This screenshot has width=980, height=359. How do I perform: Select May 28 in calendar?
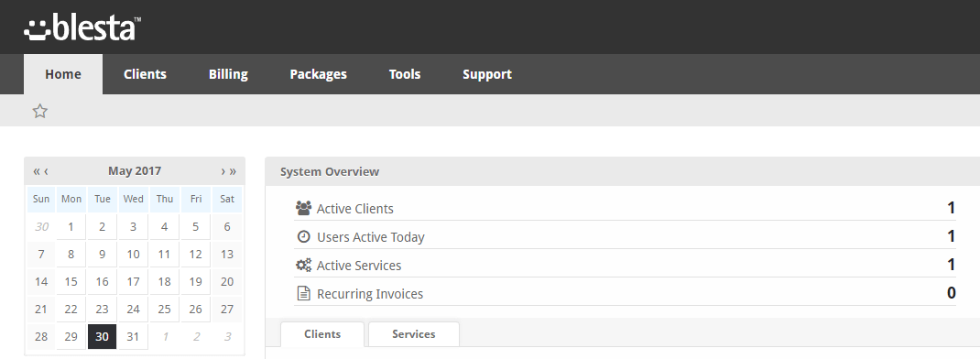pos(41,336)
